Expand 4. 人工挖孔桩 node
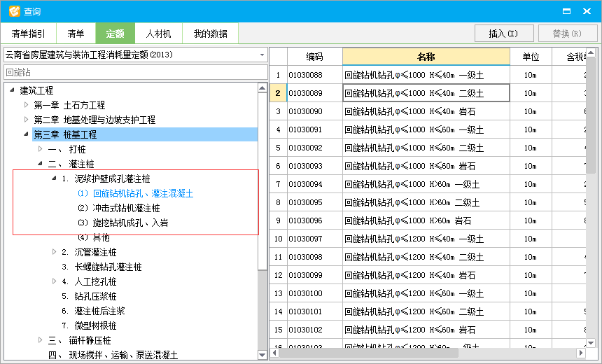The height and width of the screenshot is (364, 602). tap(54, 281)
